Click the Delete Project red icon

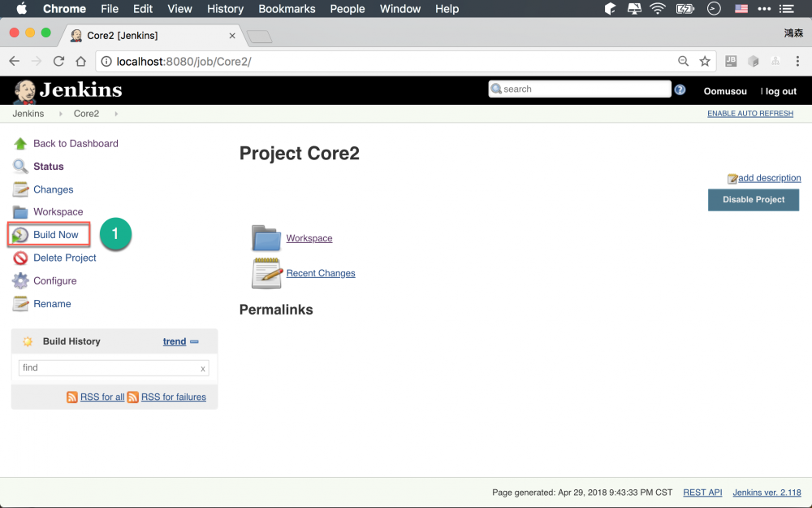[x=19, y=258]
